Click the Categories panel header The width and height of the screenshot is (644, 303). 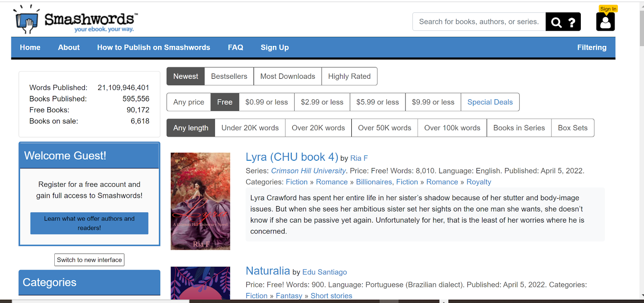point(89,283)
